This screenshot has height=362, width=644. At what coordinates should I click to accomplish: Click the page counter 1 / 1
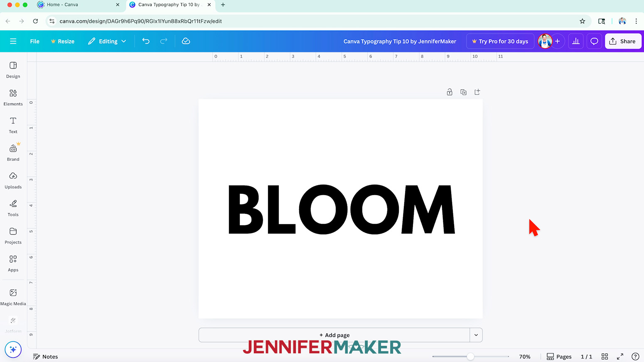[586, 357]
